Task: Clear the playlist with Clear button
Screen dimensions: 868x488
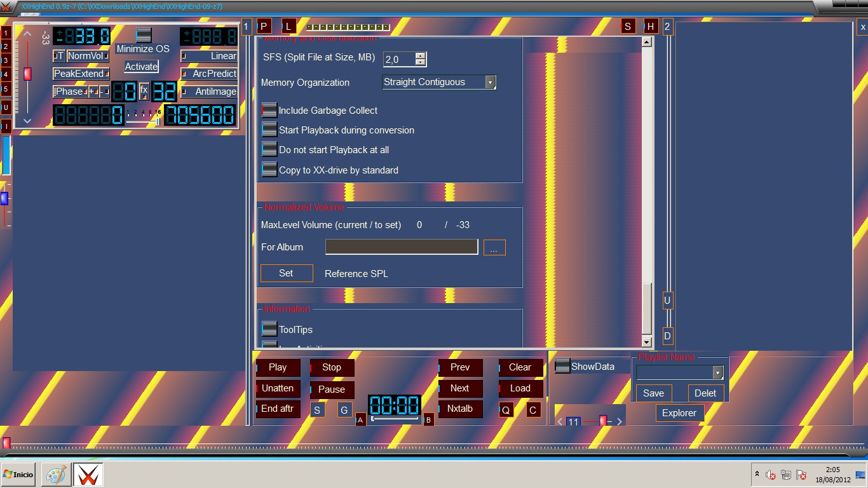Action: point(520,367)
